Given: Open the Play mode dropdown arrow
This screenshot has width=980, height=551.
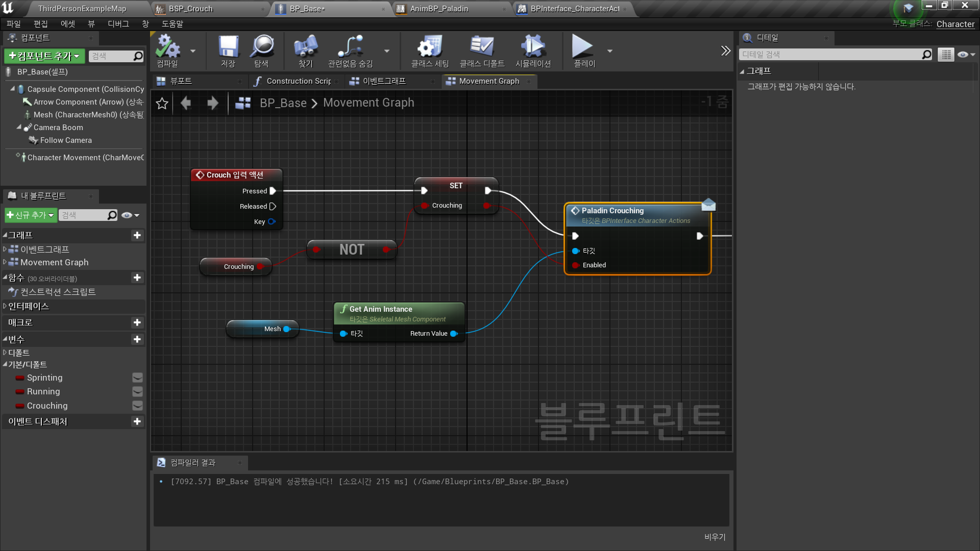Looking at the screenshot, I should pos(609,51).
